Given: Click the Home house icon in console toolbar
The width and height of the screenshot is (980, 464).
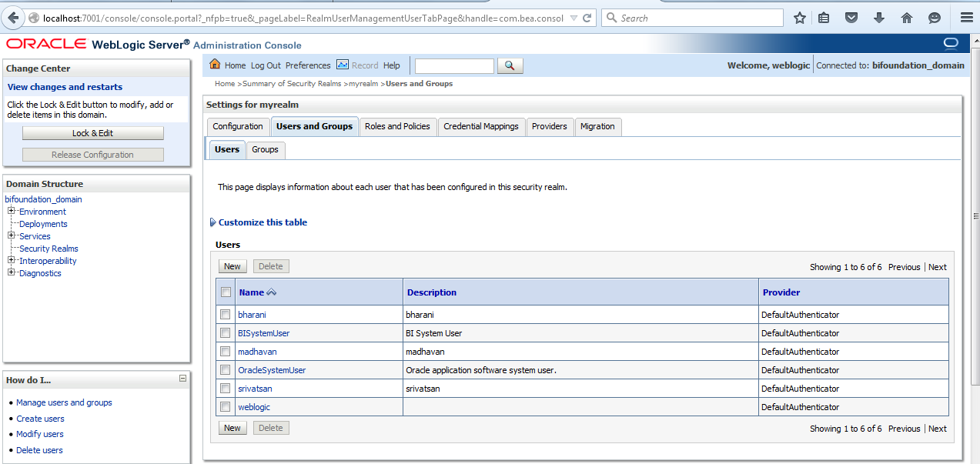Looking at the screenshot, I should pyautogui.click(x=215, y=65).
